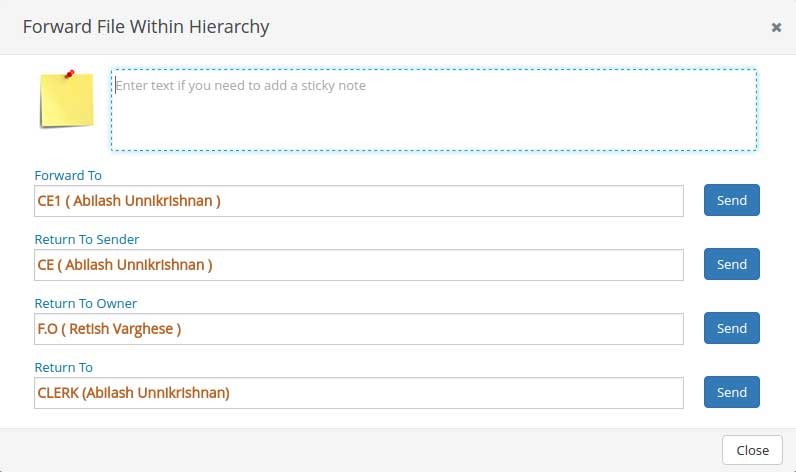Click the red pushpin on the note
Screen dimensions: 796x472
click(69, 73)
